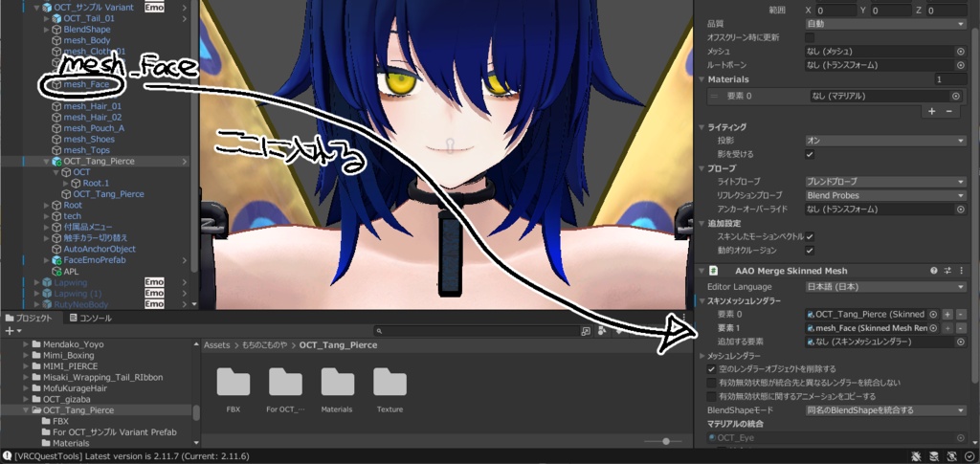Screen dimensions: 980x464
Task: Click minus button on 要素 1 row
Action: pyautogui.click(x=960, y=328)
